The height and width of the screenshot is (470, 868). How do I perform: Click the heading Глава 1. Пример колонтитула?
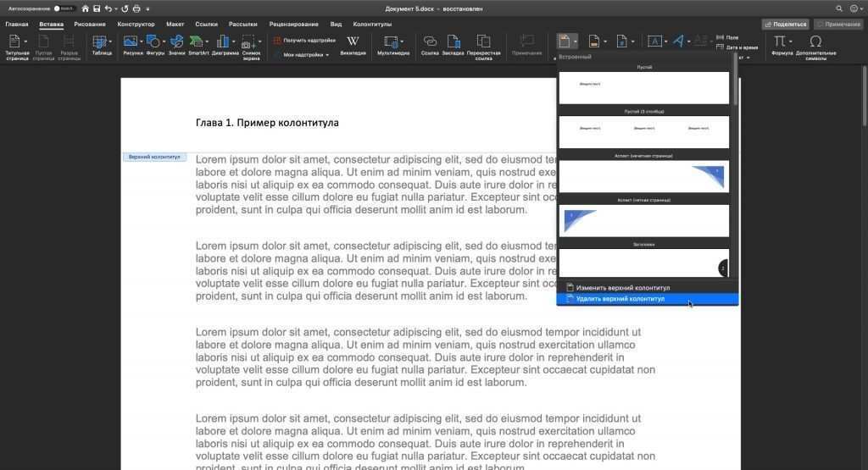point(267,123)
